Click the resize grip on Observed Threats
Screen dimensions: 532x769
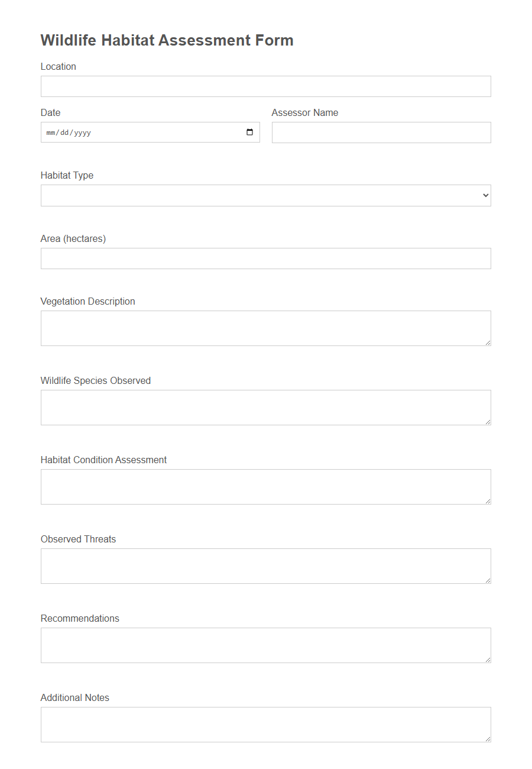pos(488,581)
